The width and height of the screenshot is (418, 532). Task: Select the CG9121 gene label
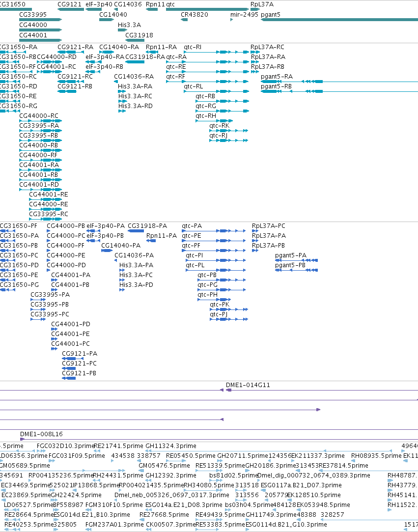[x=70, y=4]
